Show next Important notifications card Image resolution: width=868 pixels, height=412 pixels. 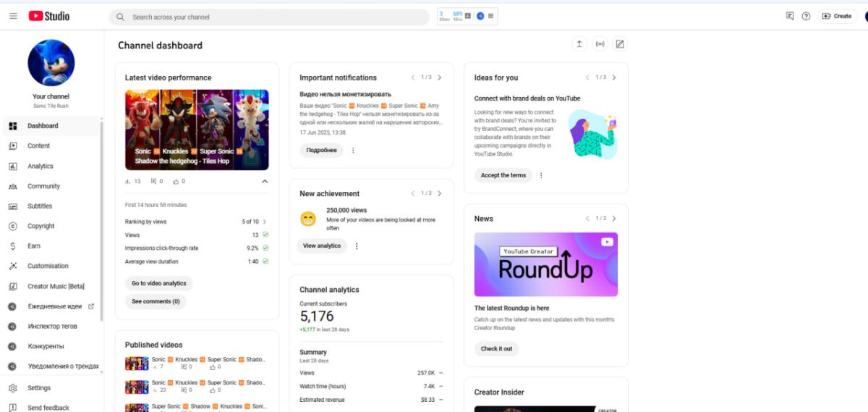tap(440, 77)
